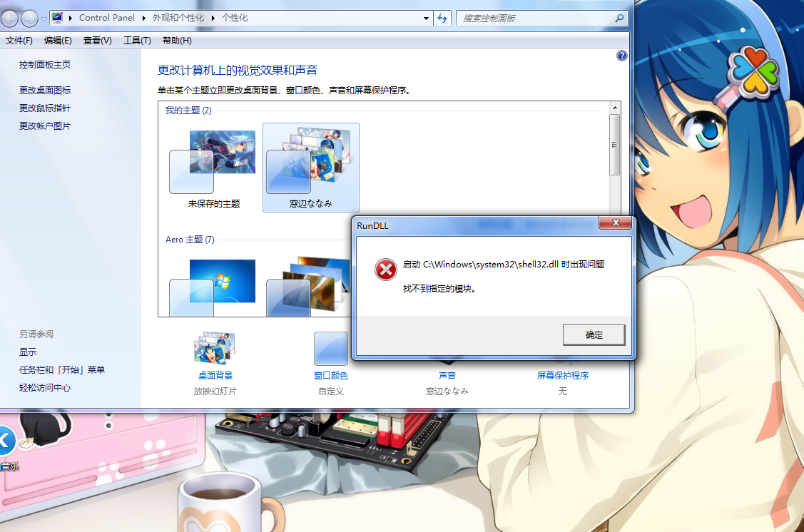Screen dimensions: 804x532
Task: Open 轻松访问中心 link
Action: coord(45,388)
